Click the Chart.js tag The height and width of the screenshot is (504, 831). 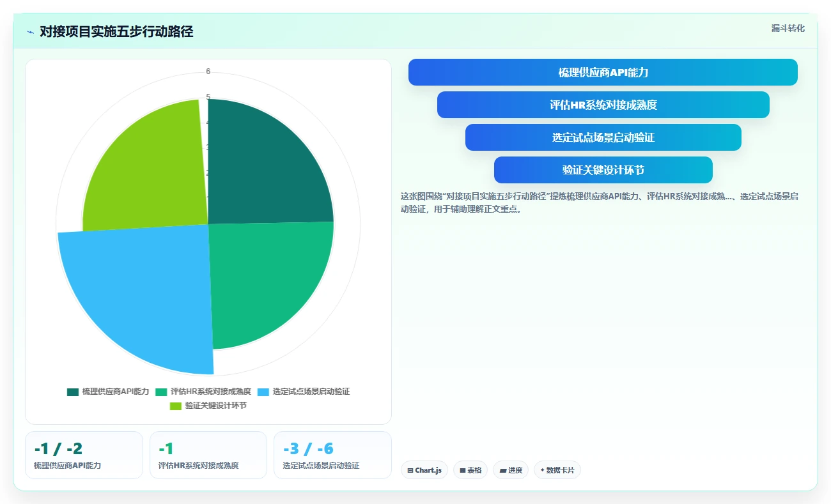tap(424, 470)
